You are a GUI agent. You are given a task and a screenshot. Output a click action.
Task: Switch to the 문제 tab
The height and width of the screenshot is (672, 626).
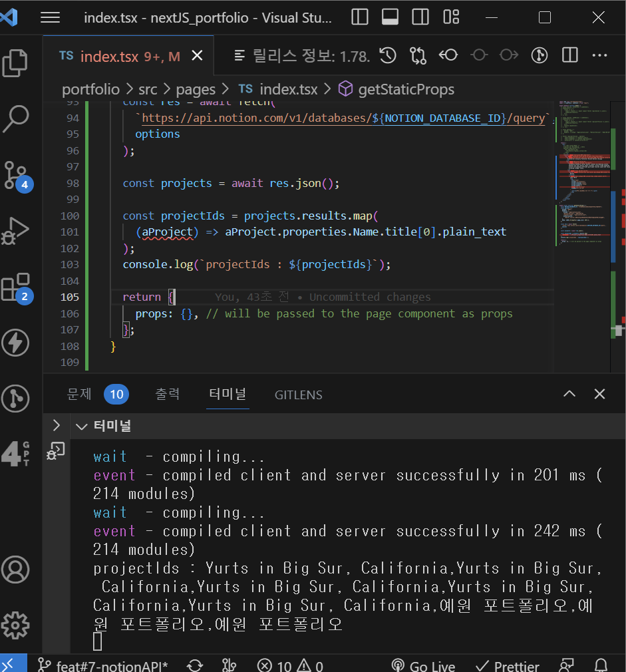[78, 394]
